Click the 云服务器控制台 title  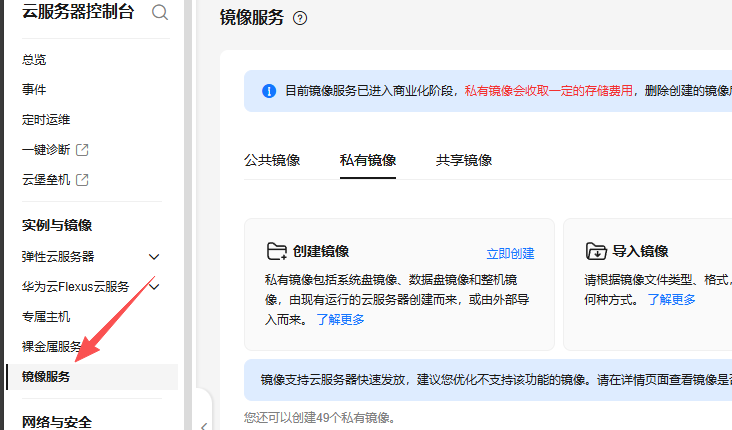(78, 12)
